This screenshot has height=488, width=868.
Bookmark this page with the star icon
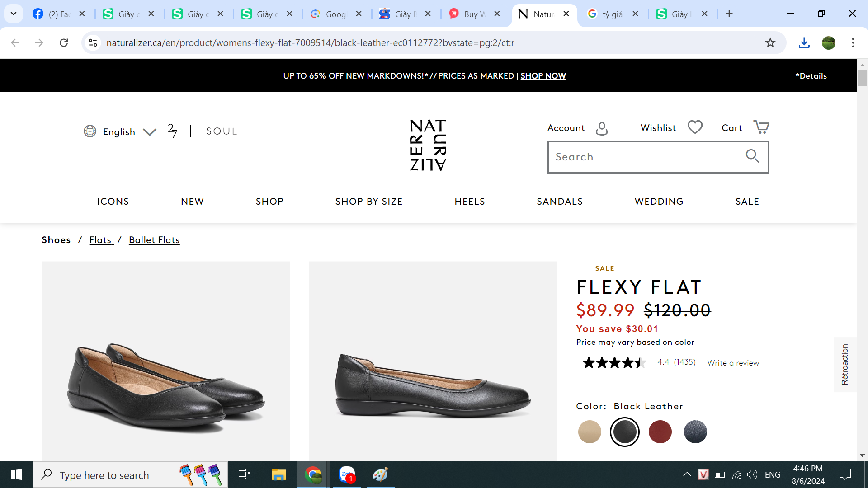(770, 43)
